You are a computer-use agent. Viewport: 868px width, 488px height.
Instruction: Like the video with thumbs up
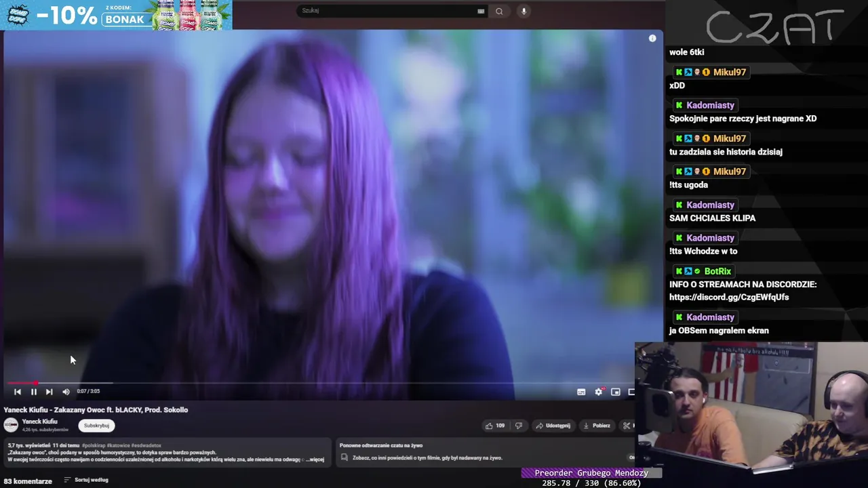click(x=495, y=426)
